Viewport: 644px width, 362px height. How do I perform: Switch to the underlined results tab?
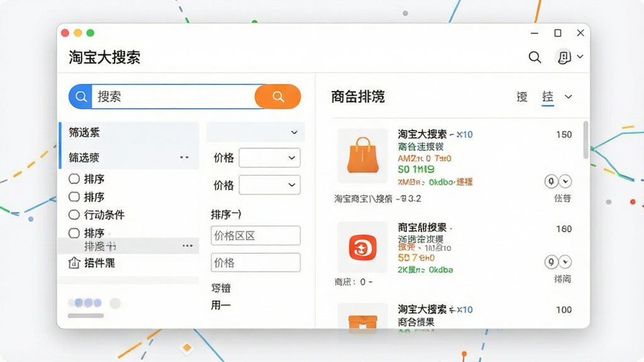[548, 97]
